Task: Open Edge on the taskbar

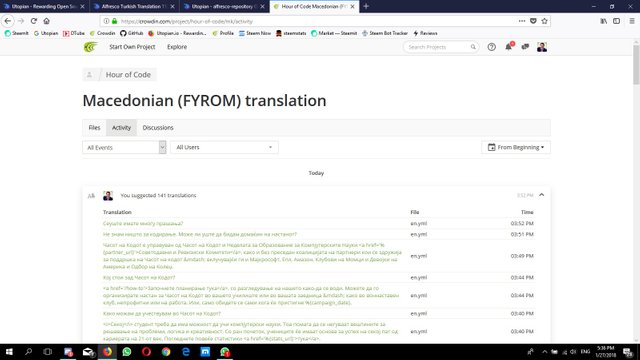Action: click(186, 352)
